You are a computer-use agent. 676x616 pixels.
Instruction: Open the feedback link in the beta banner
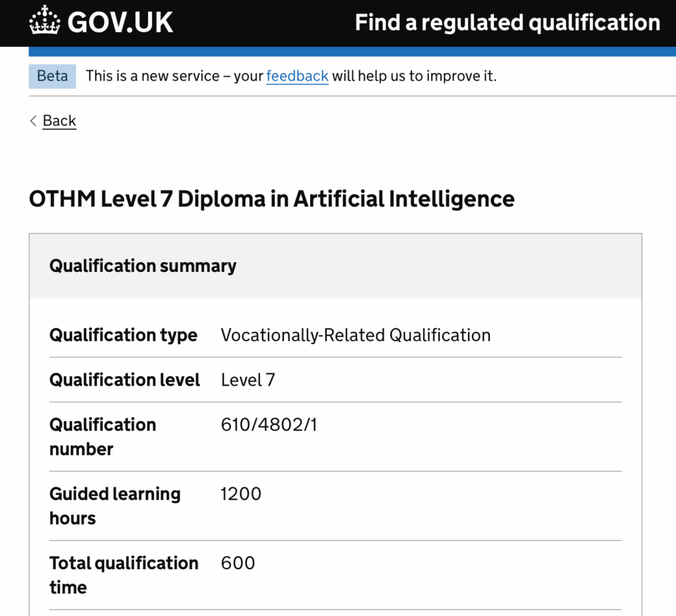tap(297, 76)
